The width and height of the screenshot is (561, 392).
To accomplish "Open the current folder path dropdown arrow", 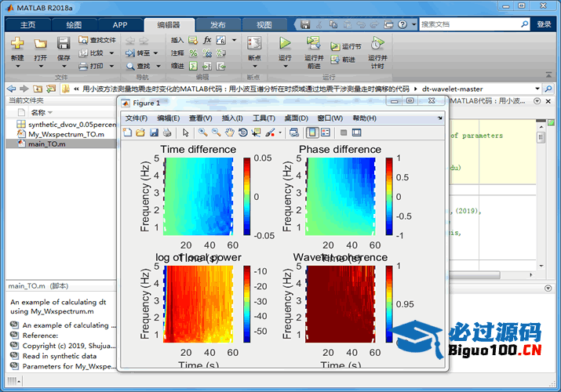I will pyautogui.click(x=537, y=89).
